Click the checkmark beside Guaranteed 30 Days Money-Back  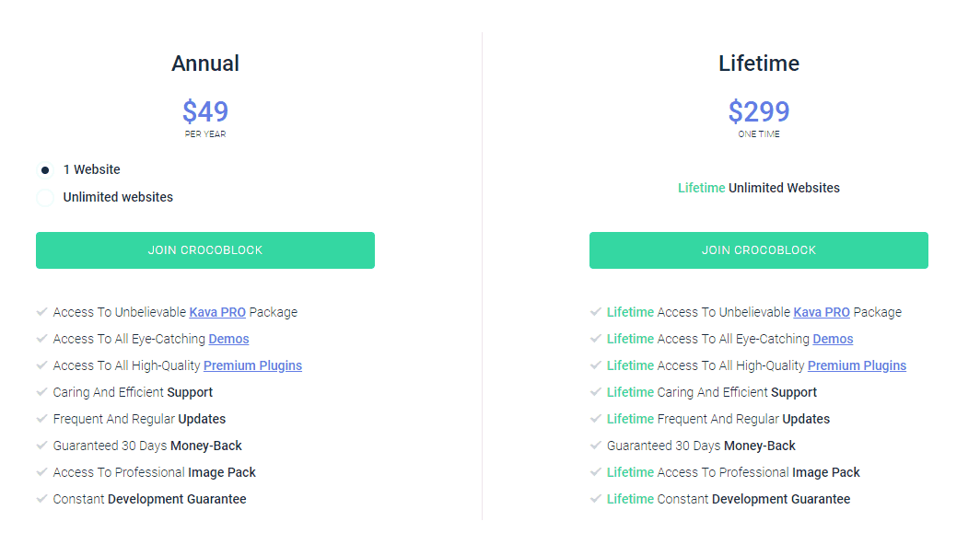point(41,446)
